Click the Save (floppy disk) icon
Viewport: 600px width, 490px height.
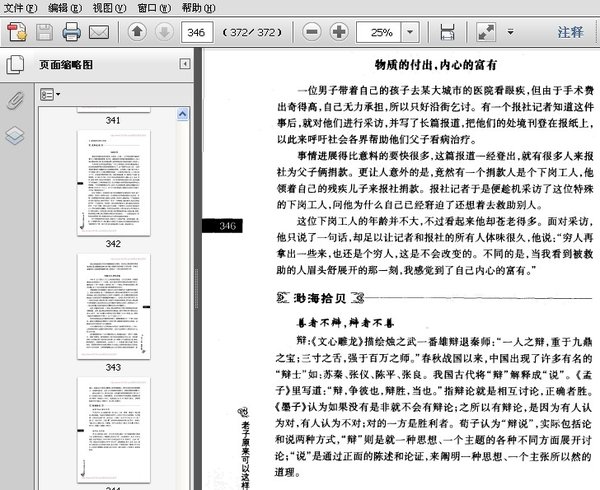tap(44, 32)
